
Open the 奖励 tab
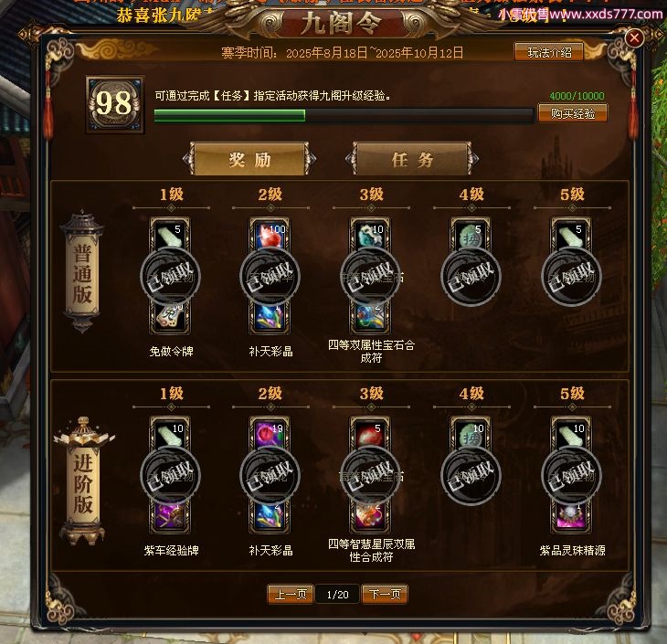pos(249,160)
